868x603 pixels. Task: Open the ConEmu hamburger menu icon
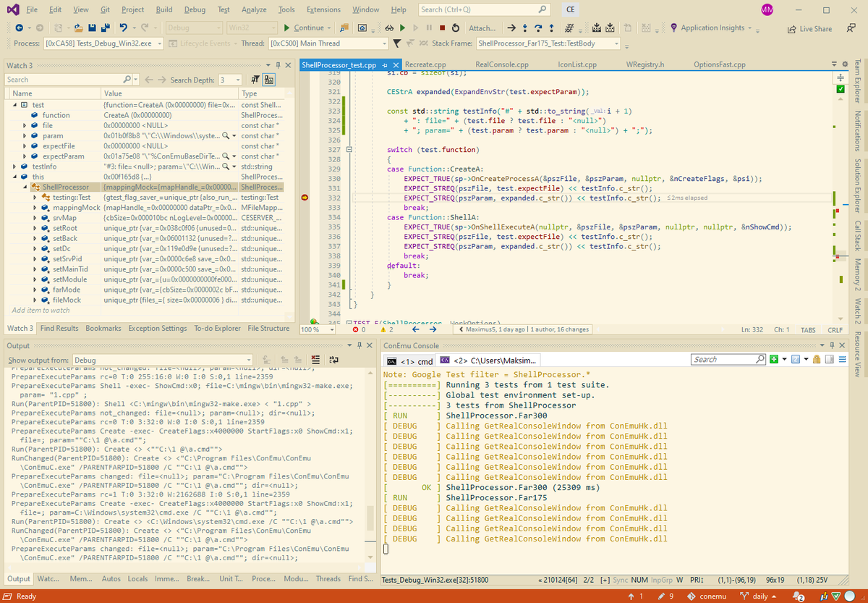pyautogui.click(x=842, y=359)
